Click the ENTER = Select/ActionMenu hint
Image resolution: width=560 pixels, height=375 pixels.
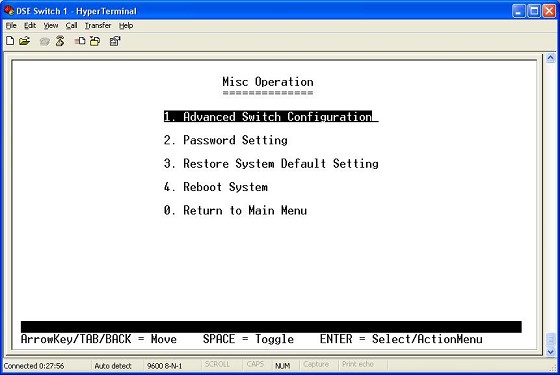click(x=401, y=339)
